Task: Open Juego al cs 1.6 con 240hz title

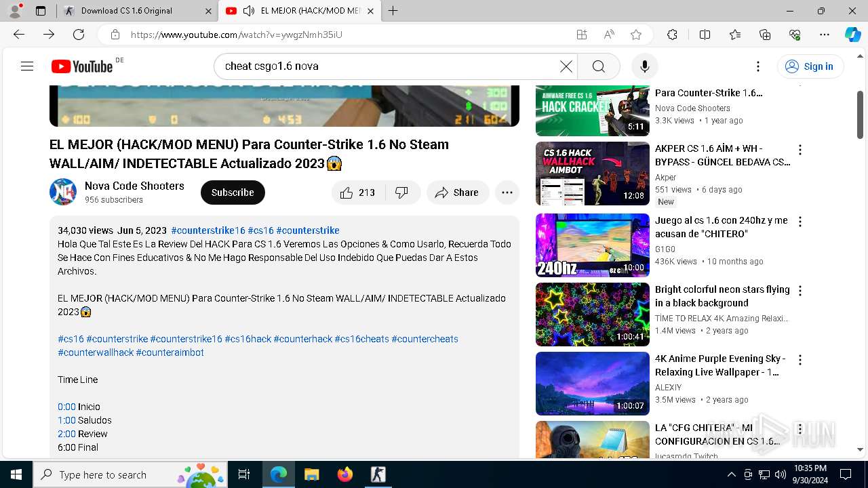Action: coord(722,227)
